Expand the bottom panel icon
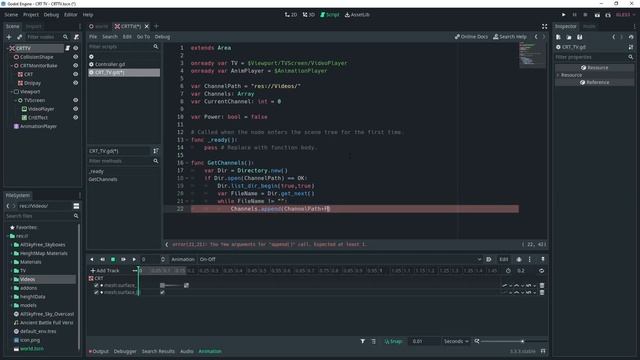This screenshot has width=640, height=360. [x=543, y=351]
